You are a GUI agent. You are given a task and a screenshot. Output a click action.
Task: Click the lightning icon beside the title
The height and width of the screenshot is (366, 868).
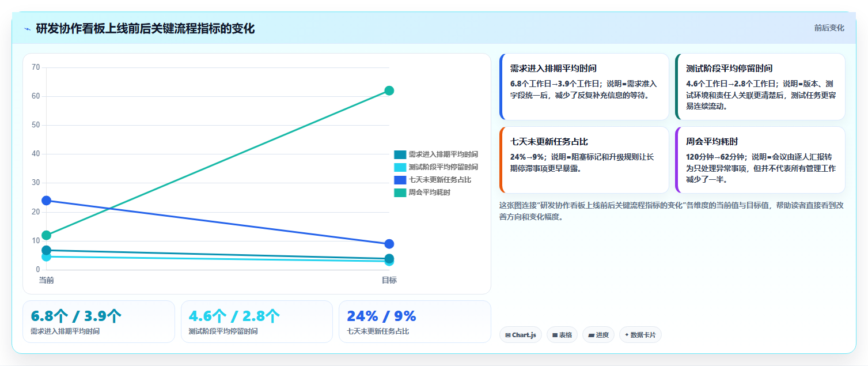point(27,29)
